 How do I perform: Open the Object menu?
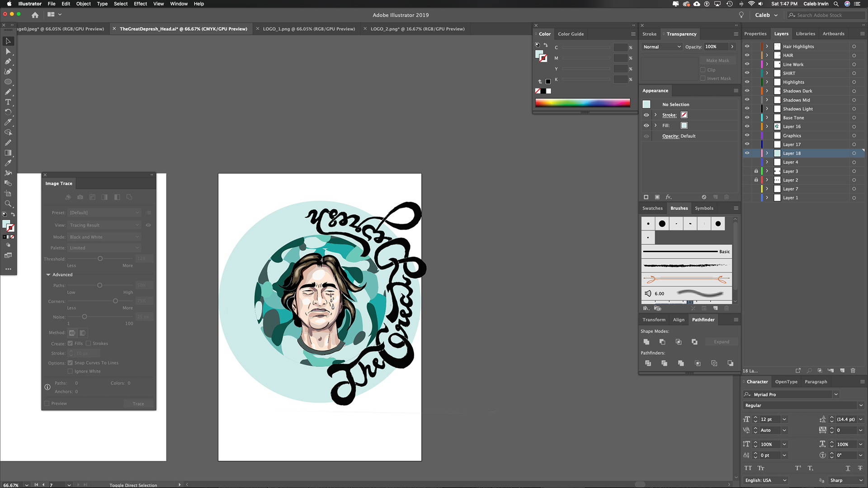click(83, 4)
